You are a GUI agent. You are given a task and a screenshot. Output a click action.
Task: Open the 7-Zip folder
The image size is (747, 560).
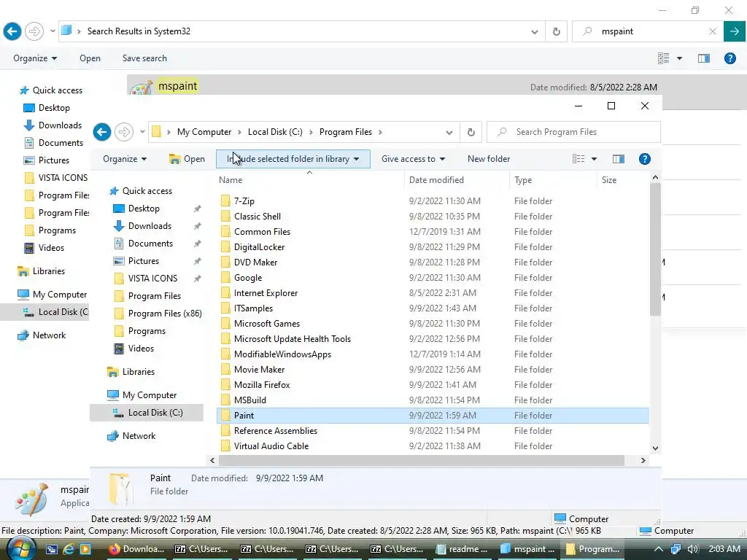244,201
